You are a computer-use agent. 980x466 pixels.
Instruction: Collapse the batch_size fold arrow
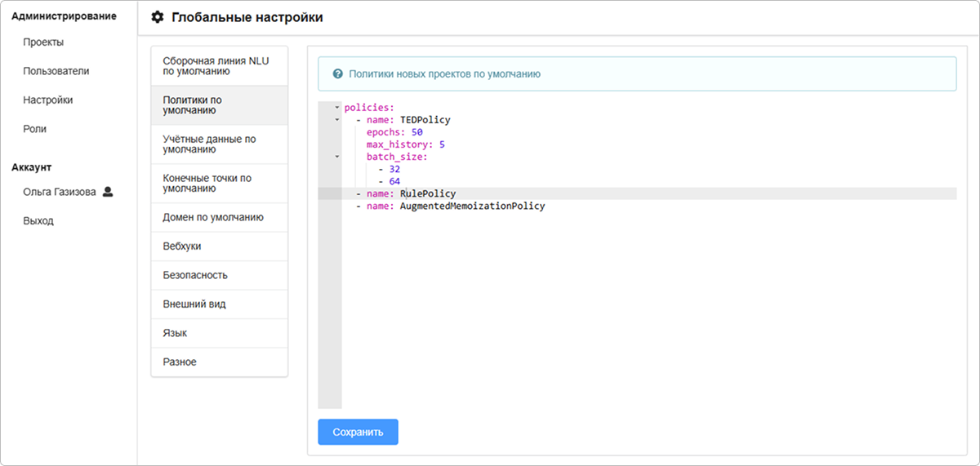[x=336, y=157]
